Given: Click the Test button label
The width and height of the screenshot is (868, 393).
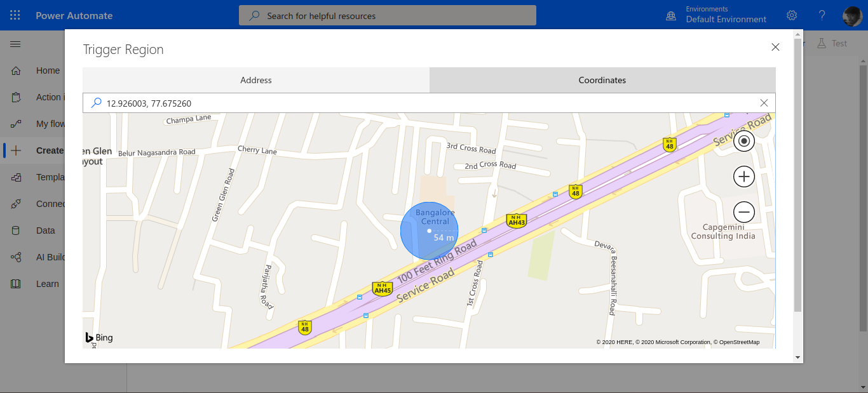Looking at the screenshot, I should pos(839,43).
